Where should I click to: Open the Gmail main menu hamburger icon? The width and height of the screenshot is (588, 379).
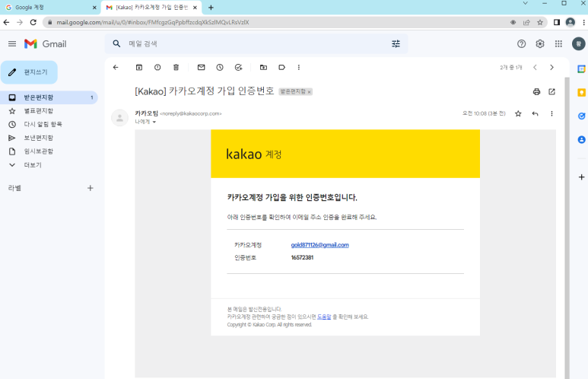[12, 44]
